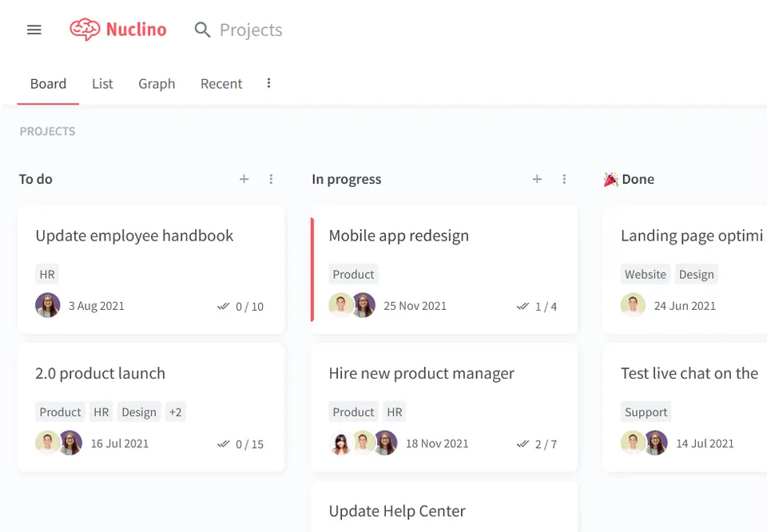Image resolution: width=767 pixels, height=532 pixels.
Task: Click the 25 Nov 2021 date
Action: click(415, 306)
